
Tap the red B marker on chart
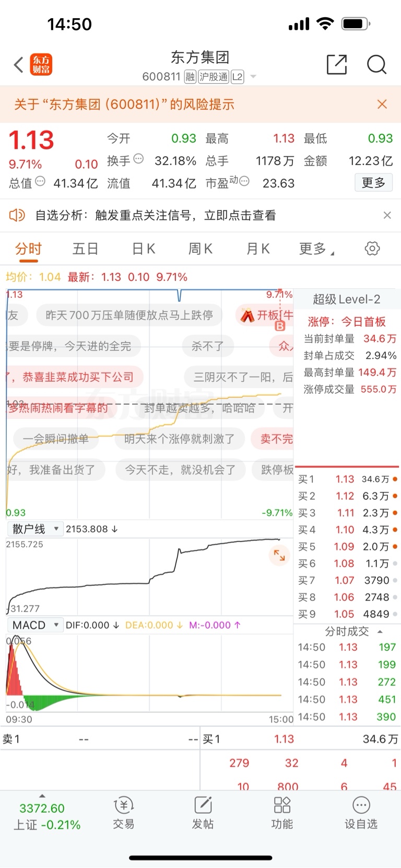[x=280, y=326]
